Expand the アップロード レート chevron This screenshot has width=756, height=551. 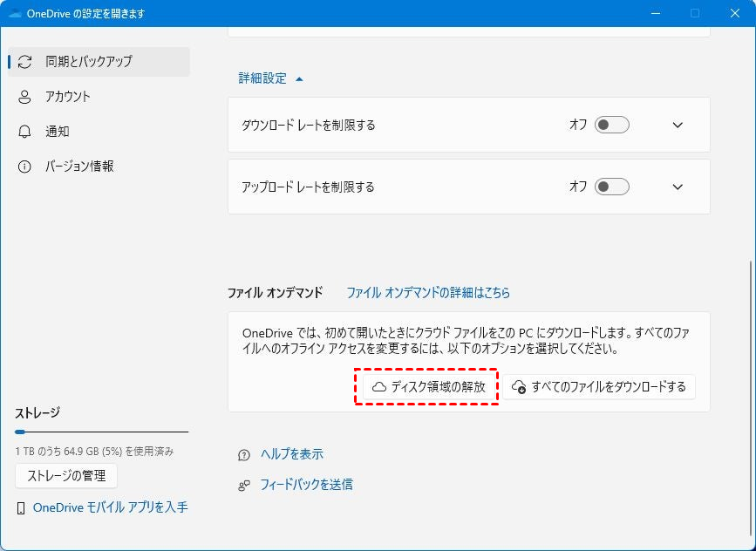pyautogui.click(x=678, y=187)
